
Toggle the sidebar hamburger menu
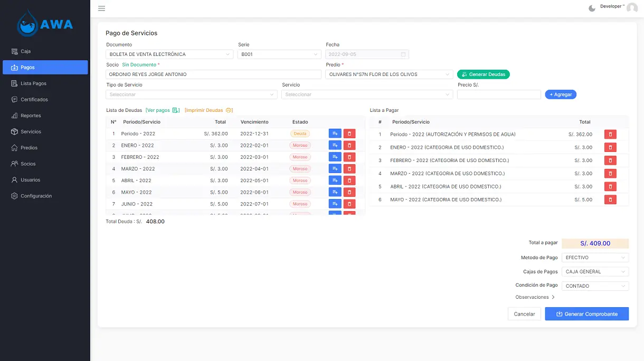101,8
